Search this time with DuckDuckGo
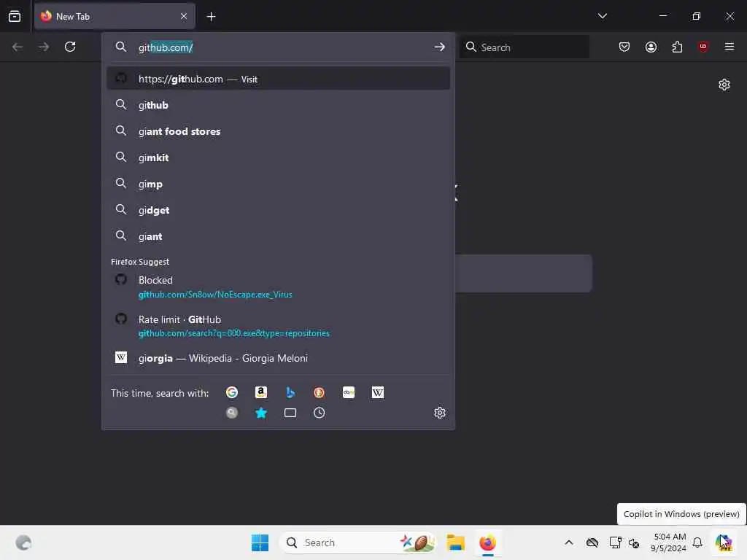This screenshot has height=560, width=747. point(320,392)
